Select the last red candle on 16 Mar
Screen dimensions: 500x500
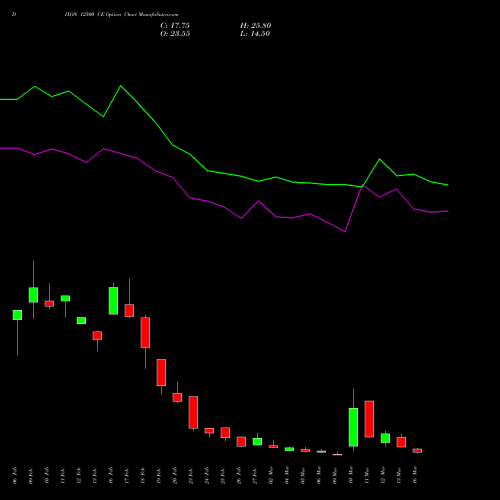(417, 451)
